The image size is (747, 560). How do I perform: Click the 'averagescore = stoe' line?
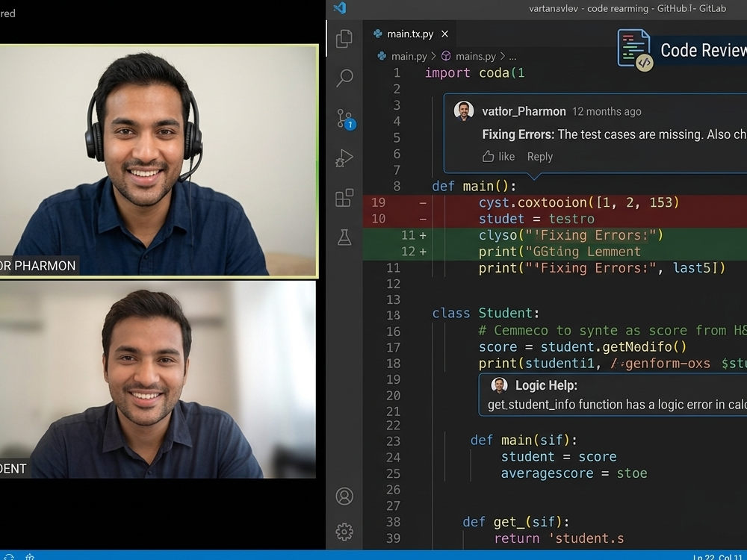tap(574, 473)
